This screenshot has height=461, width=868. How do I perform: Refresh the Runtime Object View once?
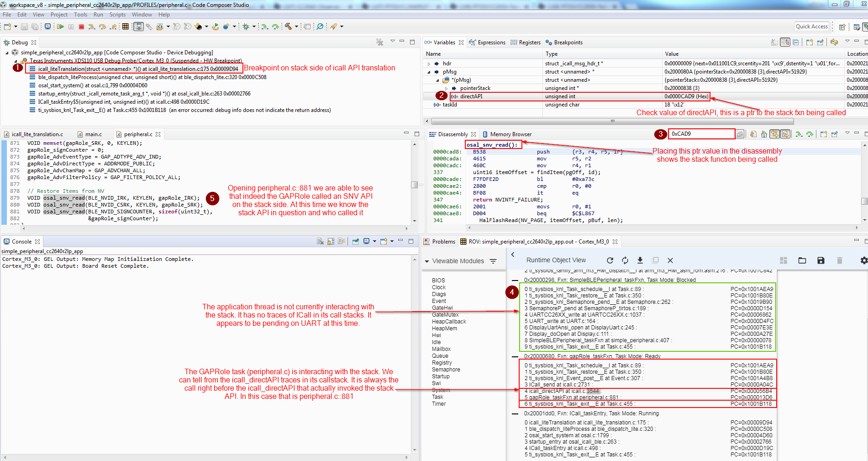tap(610, 260)
